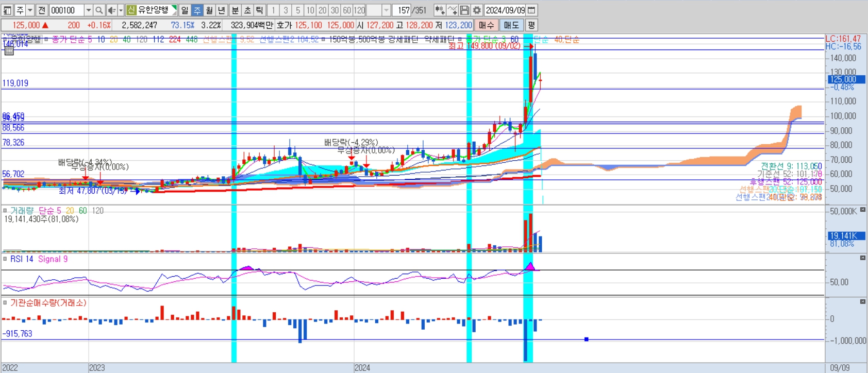Click the 최저 47,807 low price label
The height and width of the screenshot is (373, 868).
(x=93, y=191)
